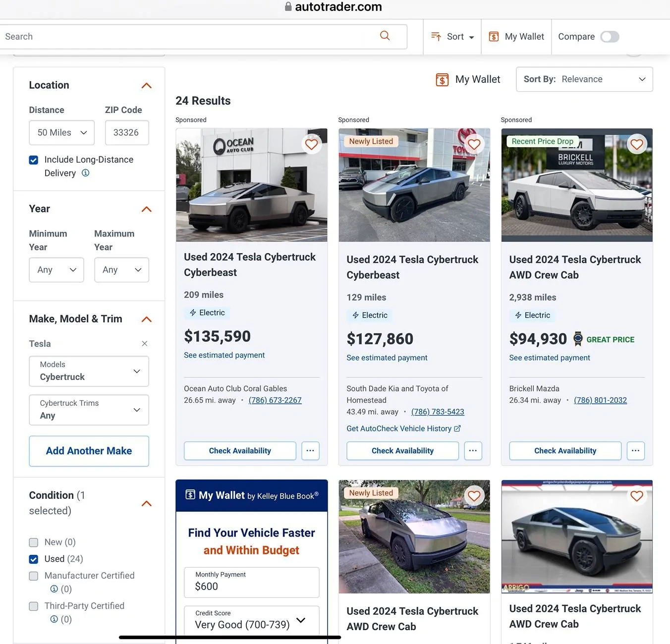Click the Recent Price Drop badge
This screenshot has height=644, width=670.
click(542, 141)
